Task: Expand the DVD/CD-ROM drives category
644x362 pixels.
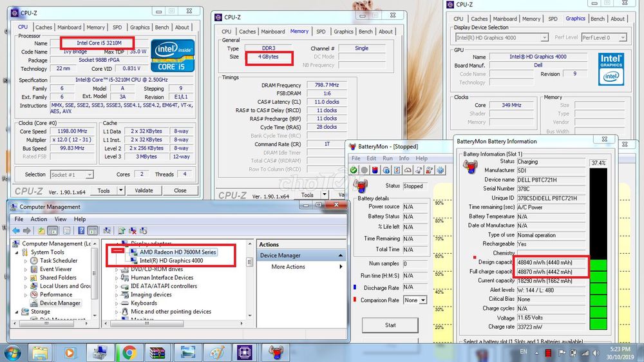Action: (x=117, y=269)
